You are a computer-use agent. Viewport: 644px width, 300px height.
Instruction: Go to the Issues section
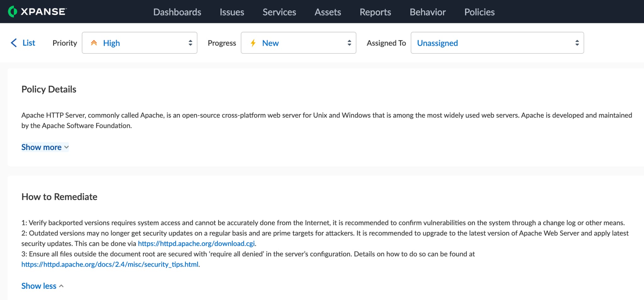[x=232, y=12]
